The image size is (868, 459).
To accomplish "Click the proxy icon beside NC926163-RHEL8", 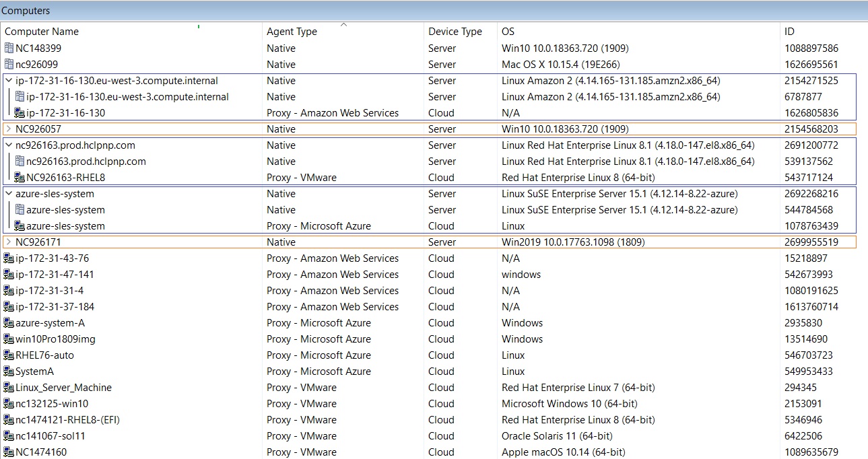I will (x=20, y=178).
